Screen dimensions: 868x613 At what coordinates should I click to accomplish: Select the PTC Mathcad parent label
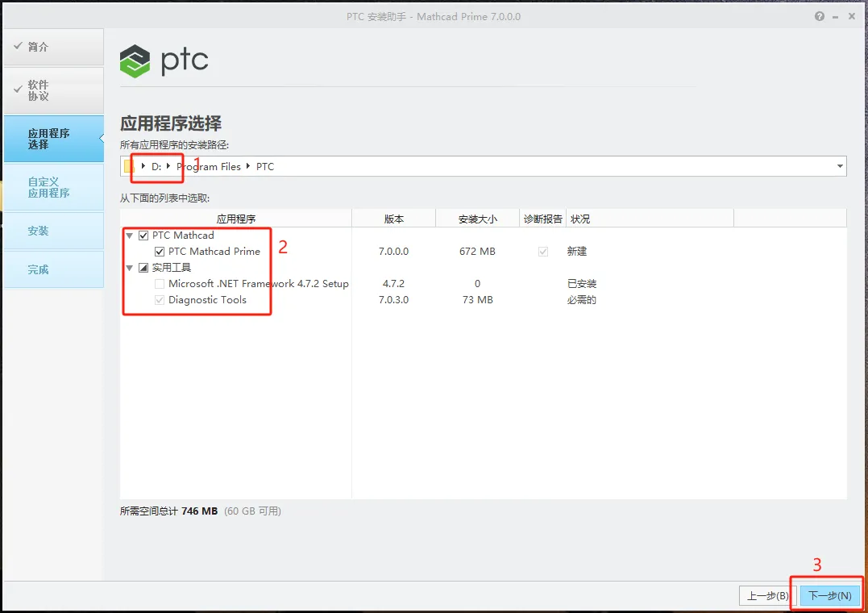coord(183,236)
